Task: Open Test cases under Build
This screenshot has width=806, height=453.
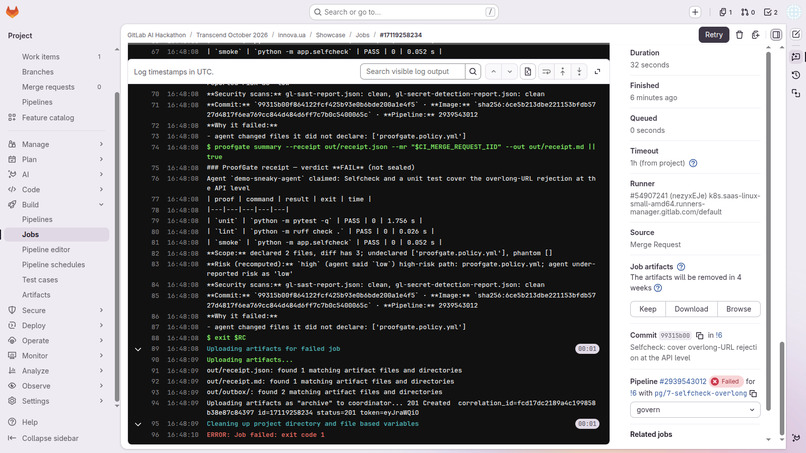Action: click(x=57, y=280)
